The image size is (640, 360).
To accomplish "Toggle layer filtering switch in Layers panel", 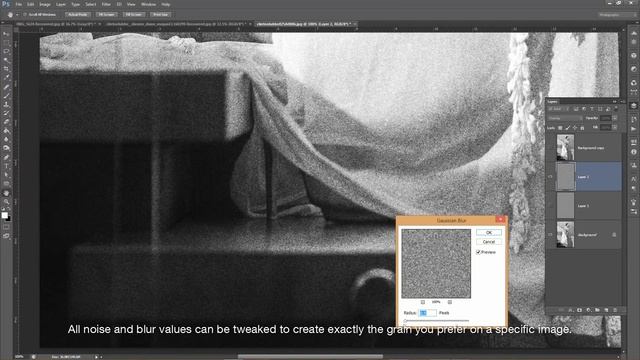I will coord(616,109).
